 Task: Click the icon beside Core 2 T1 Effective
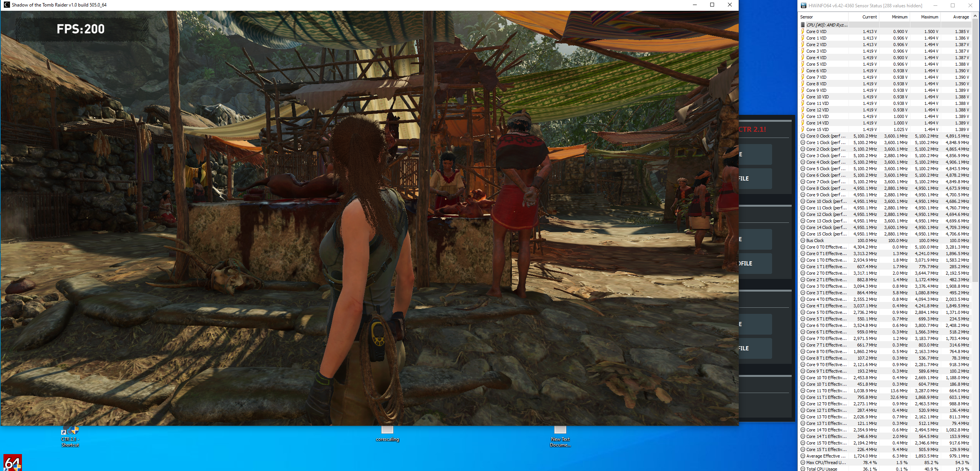click(803, 280)
